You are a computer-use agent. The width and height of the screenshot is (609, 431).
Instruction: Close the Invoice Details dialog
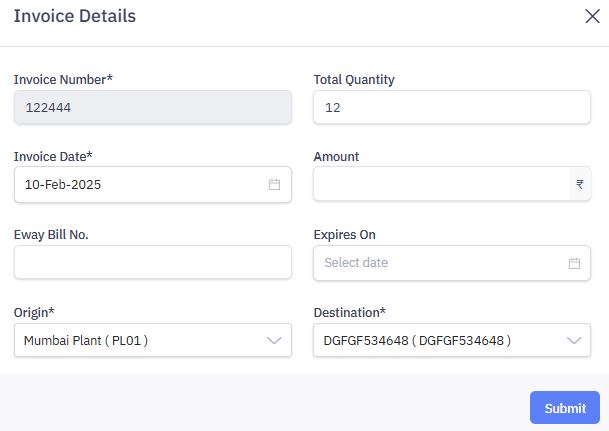(x=591, y=16)
